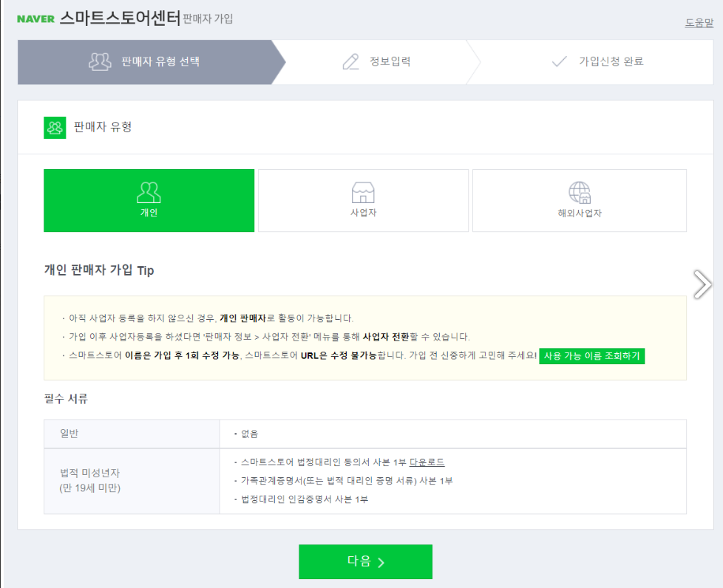Choose the 개인 seller type card

click(149, 200)
